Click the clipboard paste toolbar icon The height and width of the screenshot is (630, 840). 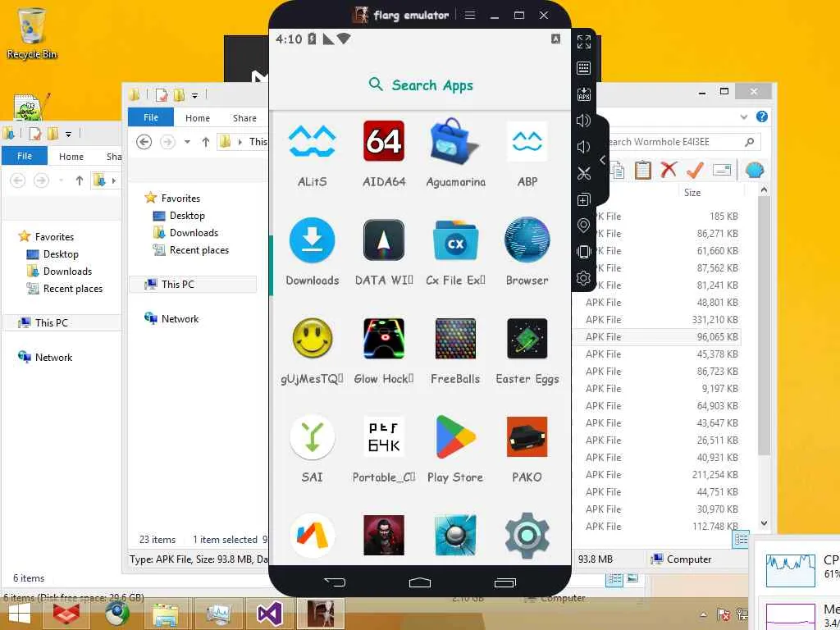click(x=643, y=170)
